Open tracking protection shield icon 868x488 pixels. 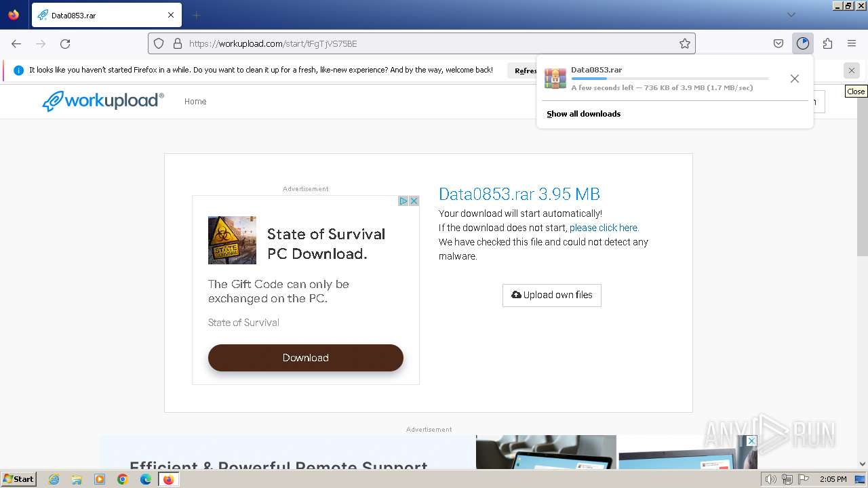159,43
